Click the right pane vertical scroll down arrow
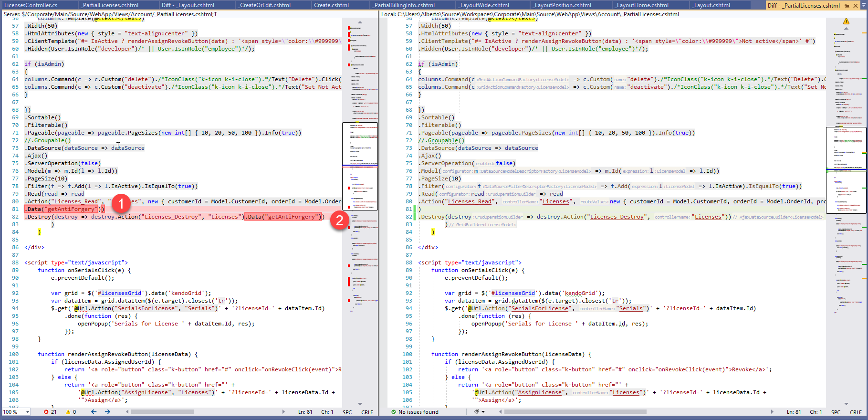The image size is (868, 420). coord(846,404)
